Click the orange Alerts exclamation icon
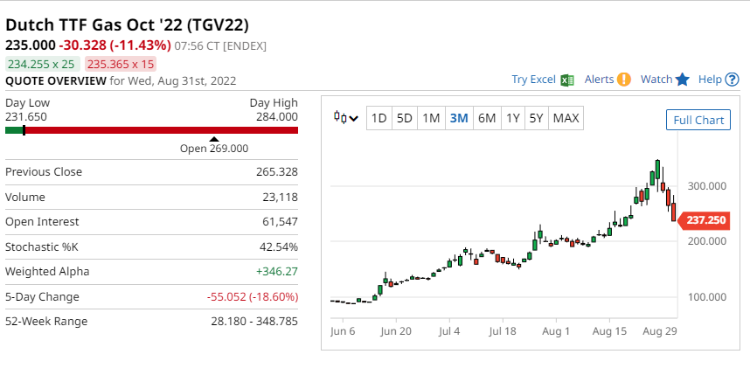 [x=624, y=79]
